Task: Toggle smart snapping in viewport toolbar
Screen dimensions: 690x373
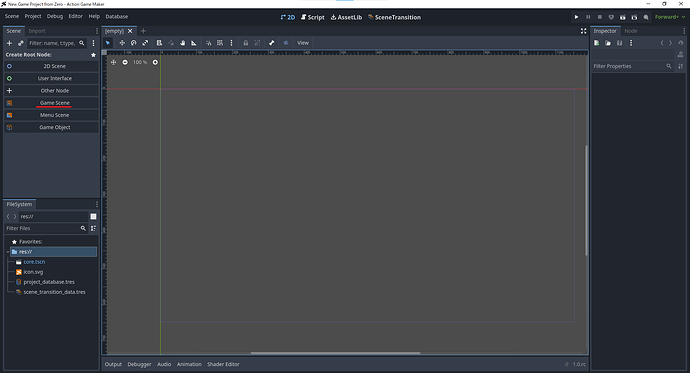Action: point(209,43)
